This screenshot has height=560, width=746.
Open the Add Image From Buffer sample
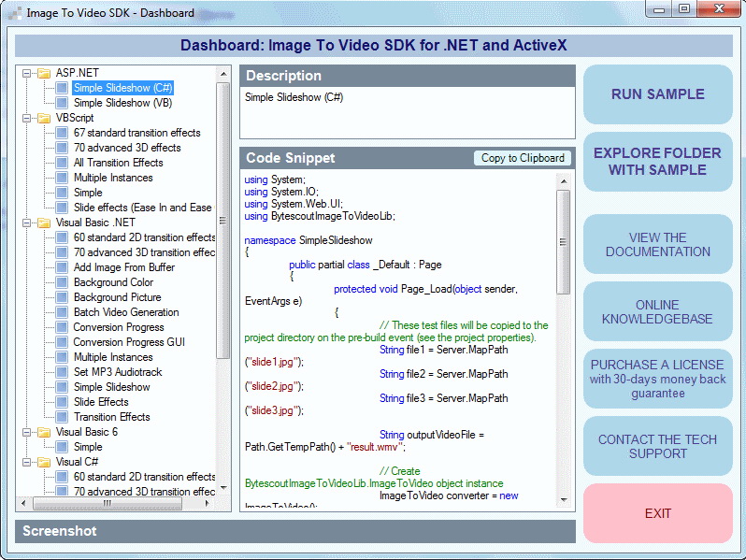click(123, 267)
